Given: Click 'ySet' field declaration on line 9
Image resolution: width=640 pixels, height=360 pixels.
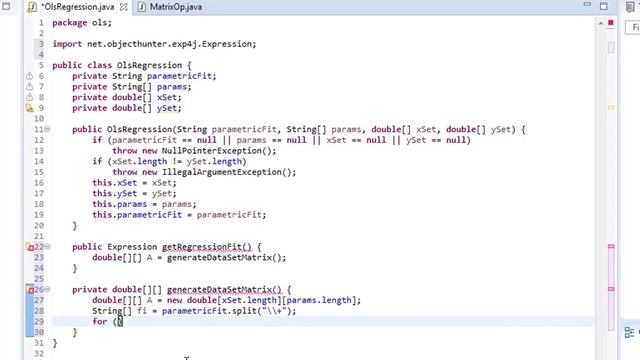Looking at the screenshot, I should (167, 108).
